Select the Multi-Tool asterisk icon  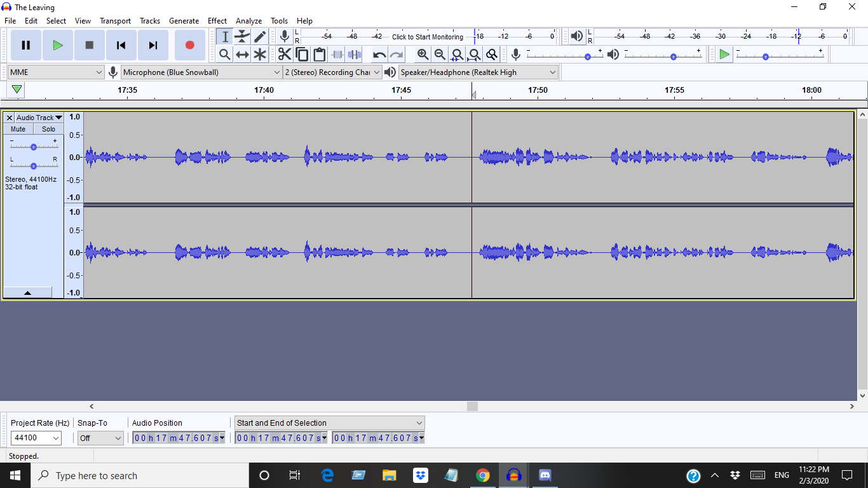260,55
